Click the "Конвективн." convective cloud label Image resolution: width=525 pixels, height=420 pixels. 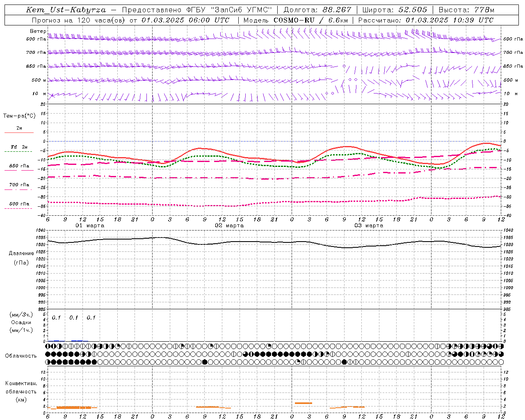pos(21,383)
